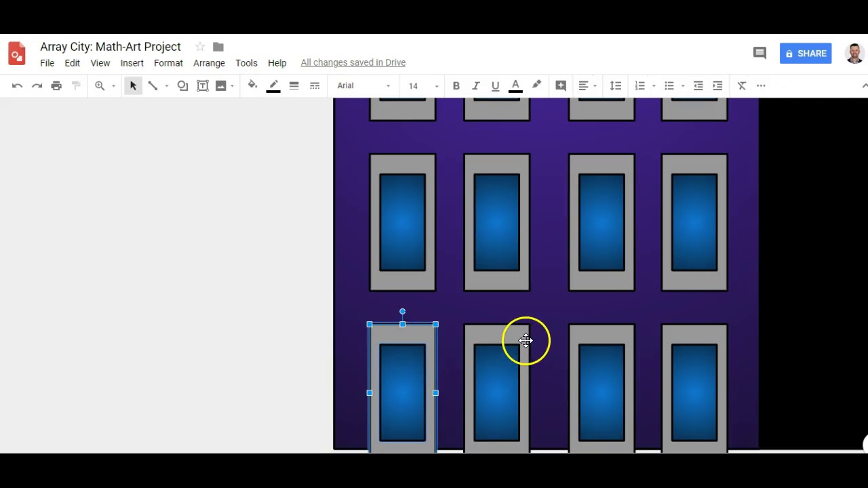Open the Shape tool
This screenshot has height=488, width=868.
tap(182, 86)
